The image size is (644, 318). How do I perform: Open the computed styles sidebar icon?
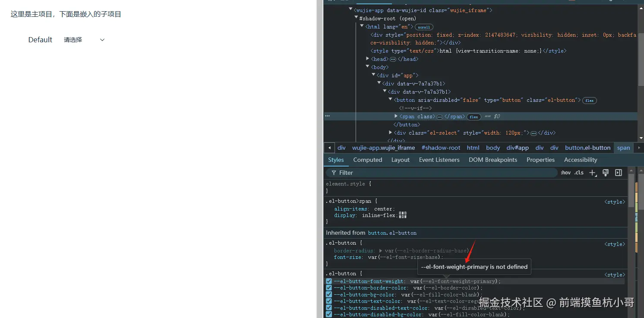pos(618,173)
